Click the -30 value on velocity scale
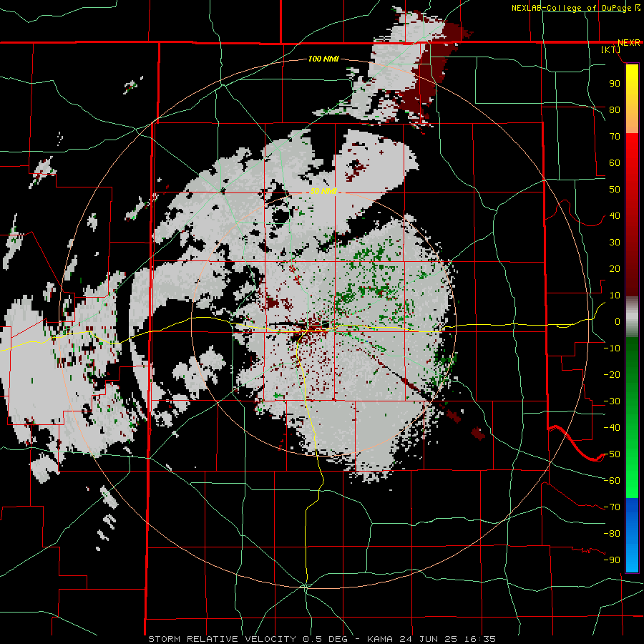 [x=612, y=401]
